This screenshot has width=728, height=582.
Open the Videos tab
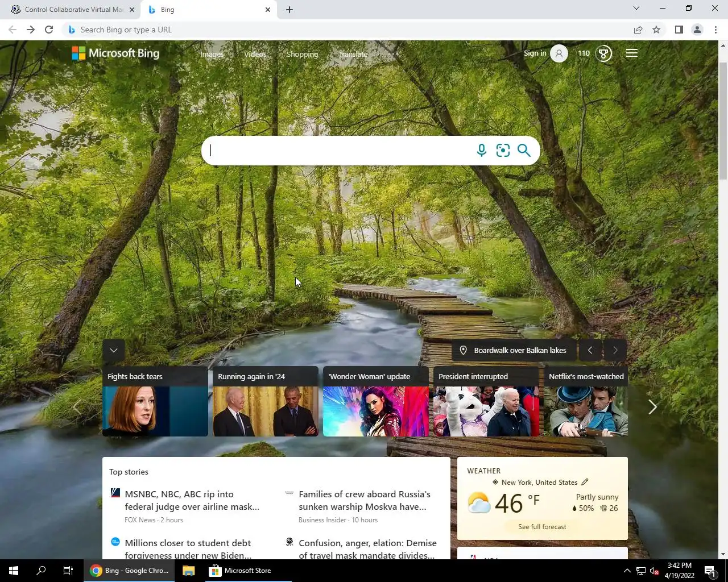pos(255,54)
